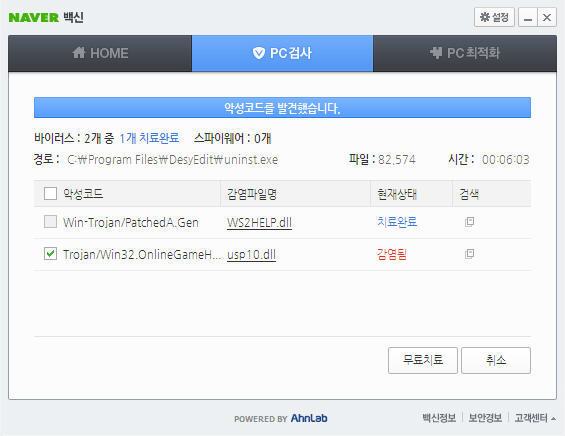
Task: Click the 치료완료 status in WS2HELP.dll row
Action: (x=397, y=222)
